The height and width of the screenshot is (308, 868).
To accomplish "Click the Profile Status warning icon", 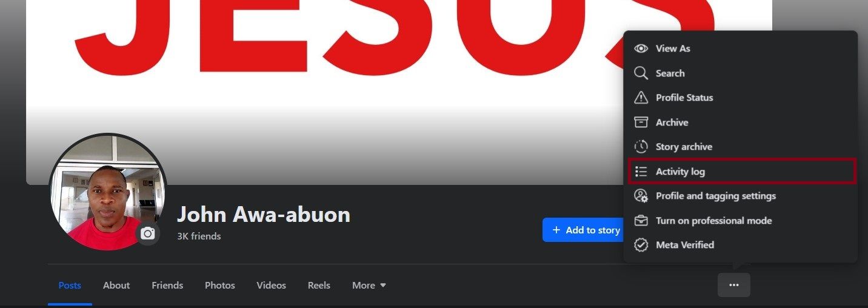I will [641, 98].
